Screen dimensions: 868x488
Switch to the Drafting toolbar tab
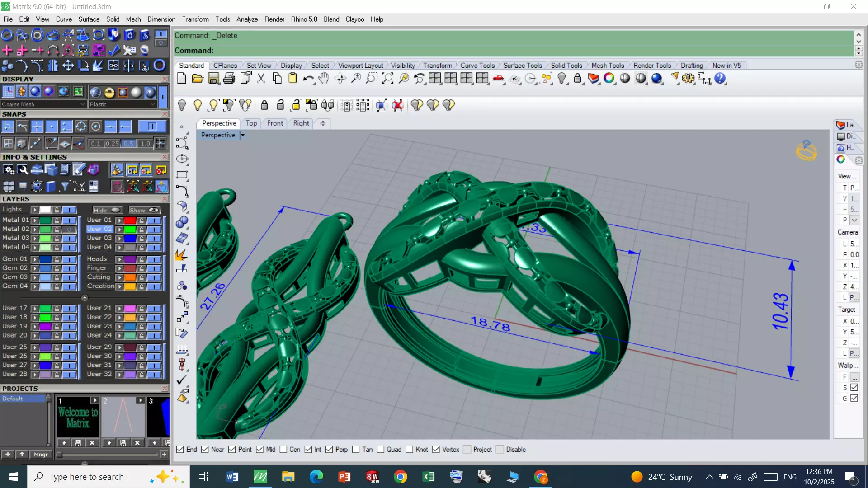click(692, 66)
